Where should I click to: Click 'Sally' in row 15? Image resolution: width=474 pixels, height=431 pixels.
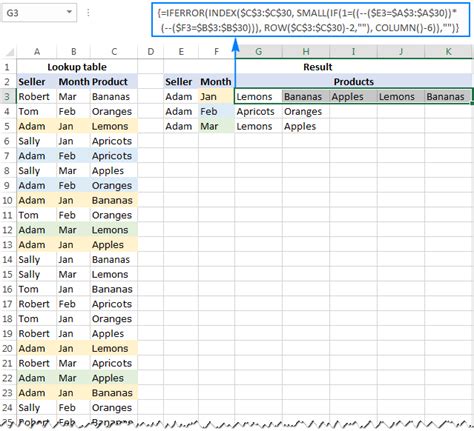pyautogui.click(x=29, y=274)
